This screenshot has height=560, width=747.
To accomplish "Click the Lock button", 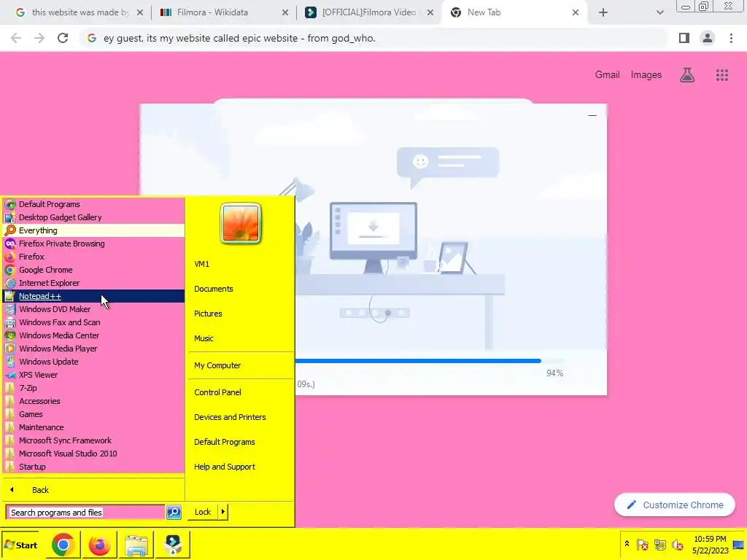I will click(203, 512).
